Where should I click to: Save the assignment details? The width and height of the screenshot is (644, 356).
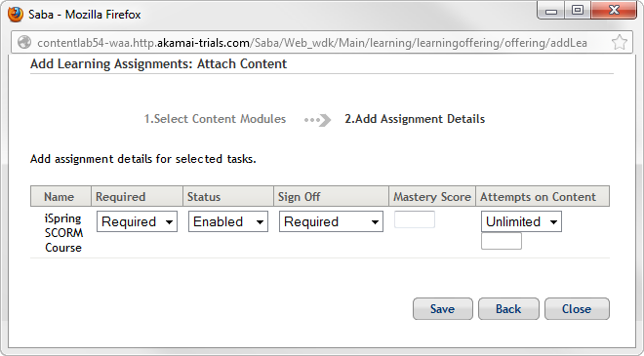[x=443, y=309]
